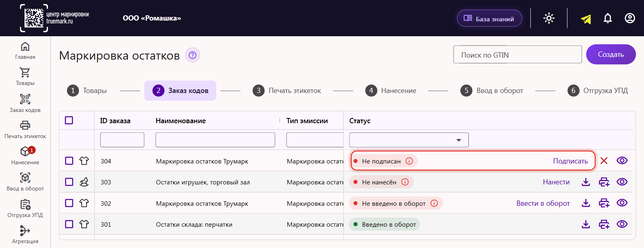Open the Telegram paper plane icon

coord(586,19)
